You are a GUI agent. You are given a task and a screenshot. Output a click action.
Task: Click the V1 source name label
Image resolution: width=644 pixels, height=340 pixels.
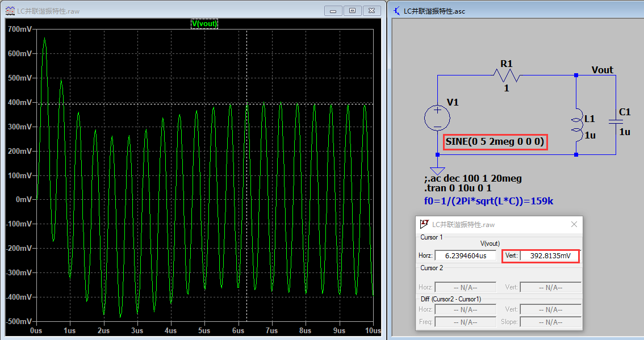(x=453, y=102)
